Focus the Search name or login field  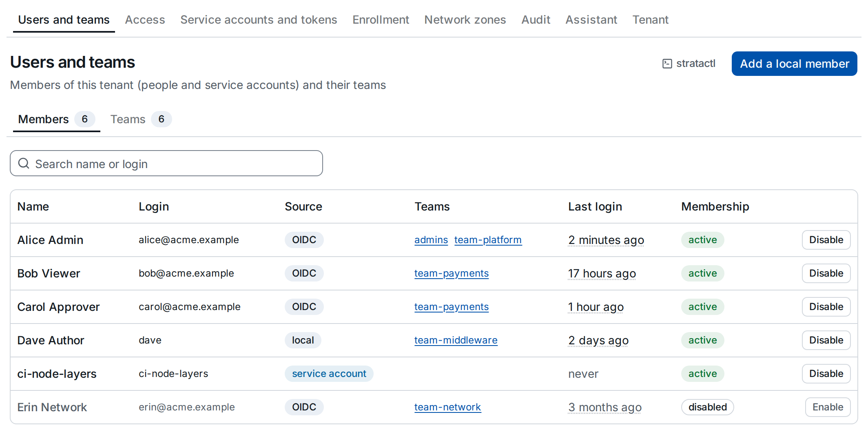click(x=166, y=164)
